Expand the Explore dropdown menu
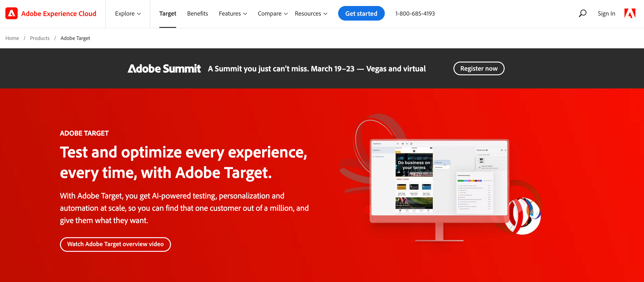644x282 pixels. coord(128,14)
